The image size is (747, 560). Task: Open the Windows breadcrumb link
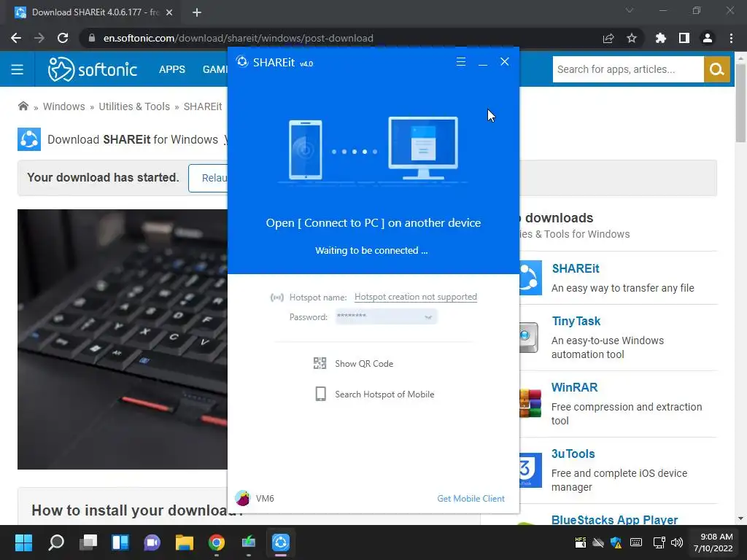64,106
